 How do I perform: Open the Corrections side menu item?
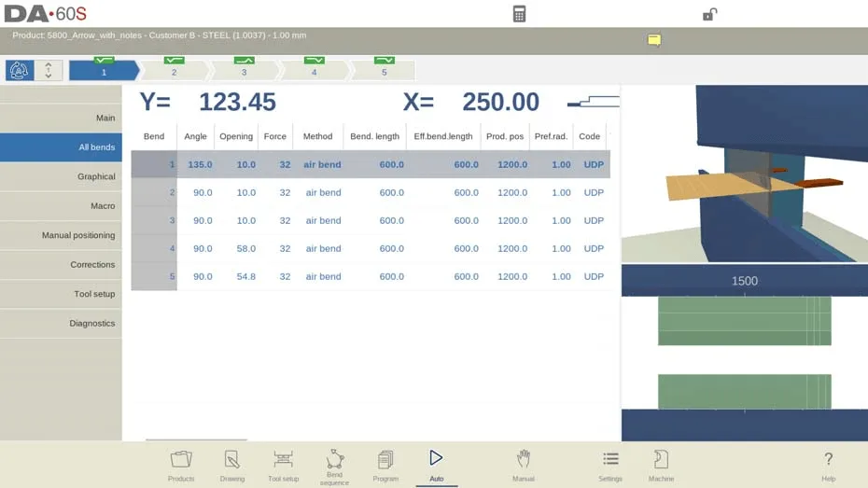61,264
